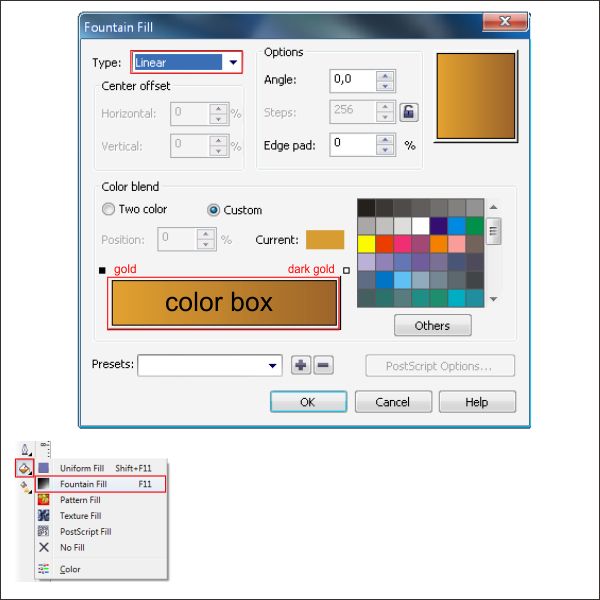600x600 pixels.
Task: Pick the green palette swatch
Action: click(475, 226)
